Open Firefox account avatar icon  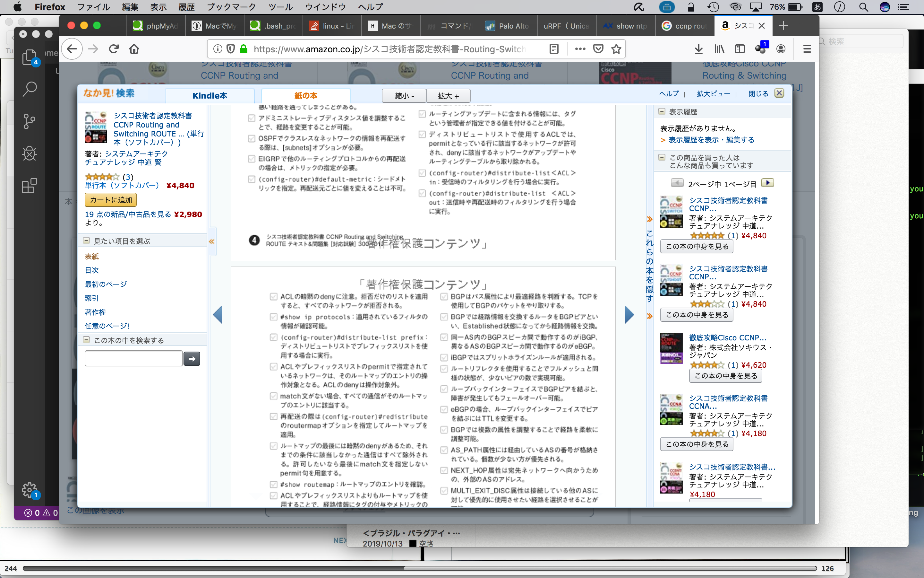point(781,49)
